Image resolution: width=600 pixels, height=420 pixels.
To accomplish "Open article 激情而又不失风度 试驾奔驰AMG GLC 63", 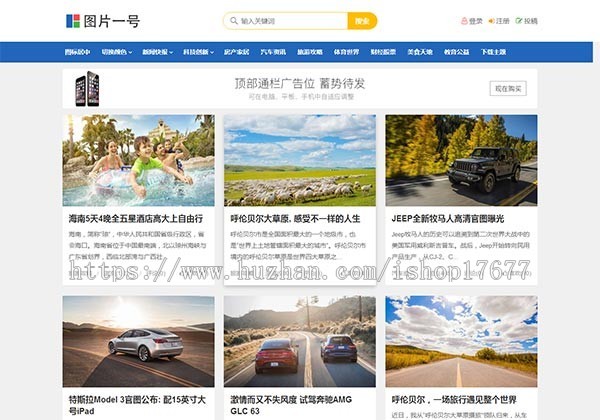I will 291,405.
